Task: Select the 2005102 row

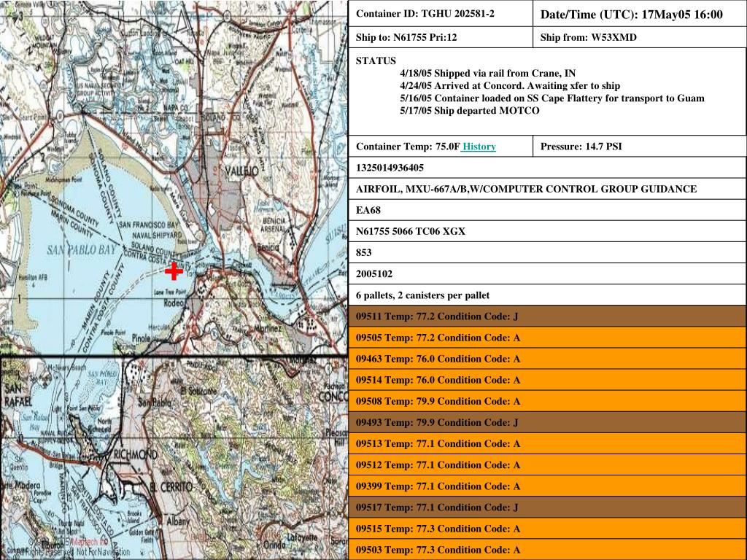Action: 547,274
